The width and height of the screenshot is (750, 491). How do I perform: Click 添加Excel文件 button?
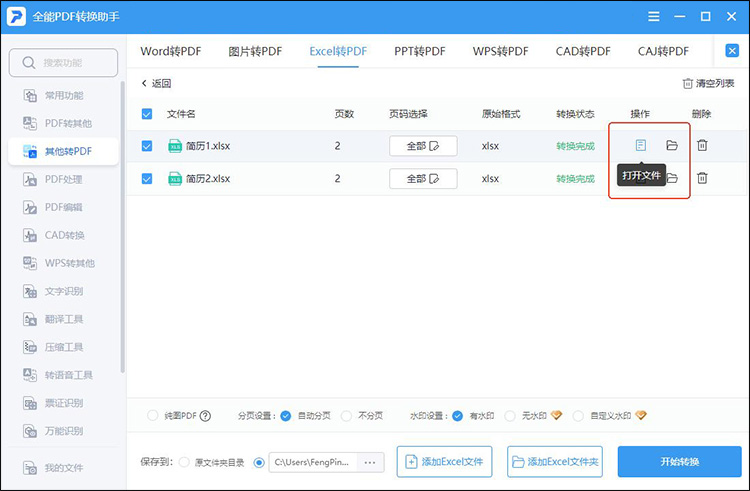point(444,462)
